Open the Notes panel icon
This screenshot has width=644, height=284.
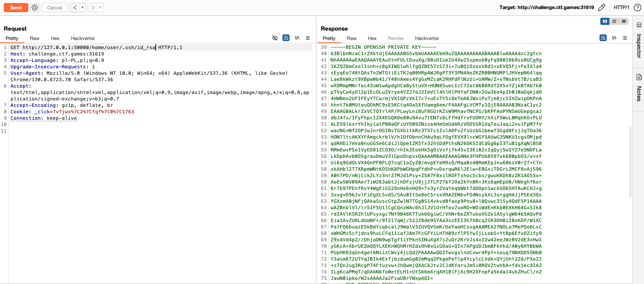(x=639, y=77)
